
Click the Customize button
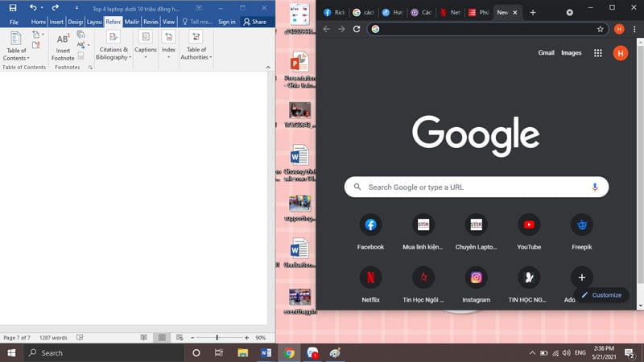601,295
